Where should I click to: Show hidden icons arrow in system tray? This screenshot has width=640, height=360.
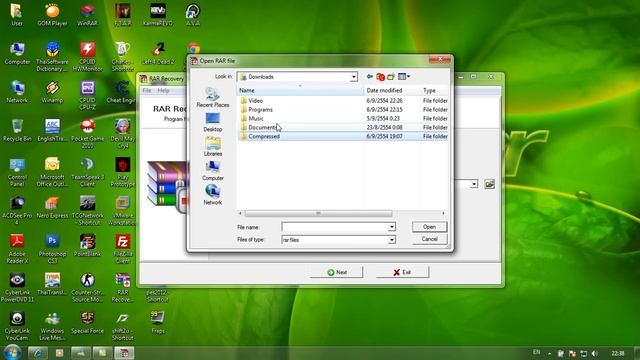pos(549,353)
